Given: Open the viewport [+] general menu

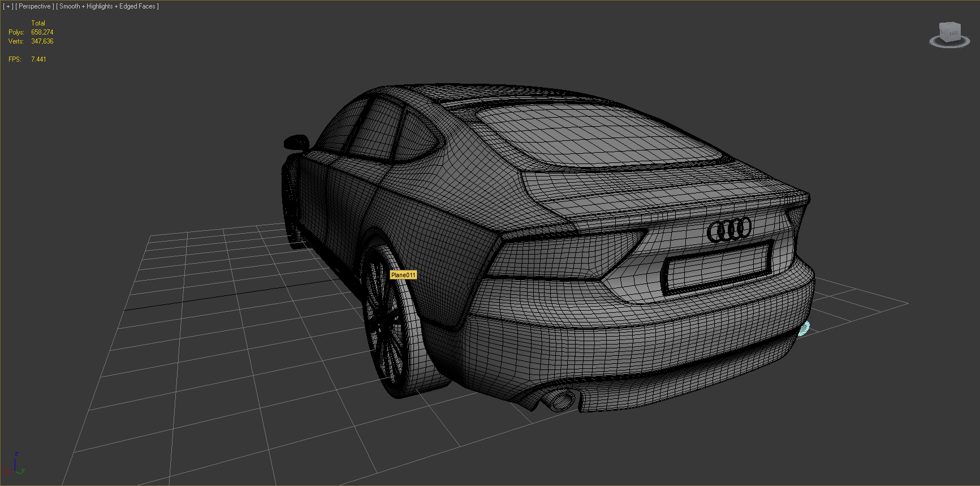Looking at the screenshot, I should point(8,6).
